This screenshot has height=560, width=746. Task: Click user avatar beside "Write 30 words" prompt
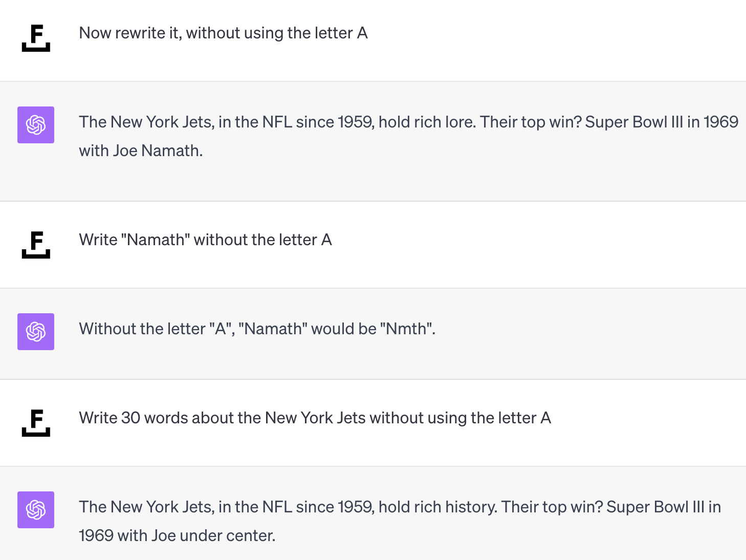(36, 423)
